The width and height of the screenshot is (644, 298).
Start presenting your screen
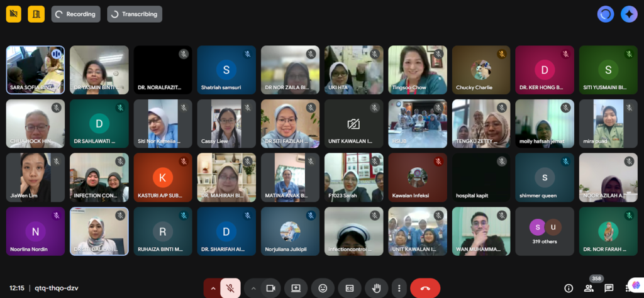click(296, 288)
